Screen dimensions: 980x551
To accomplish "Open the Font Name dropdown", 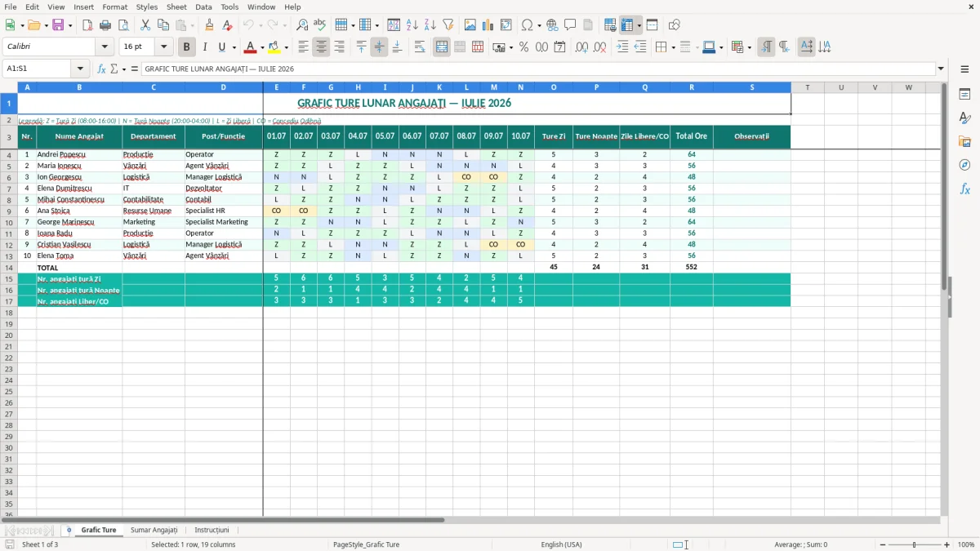I will pos(105,47).
